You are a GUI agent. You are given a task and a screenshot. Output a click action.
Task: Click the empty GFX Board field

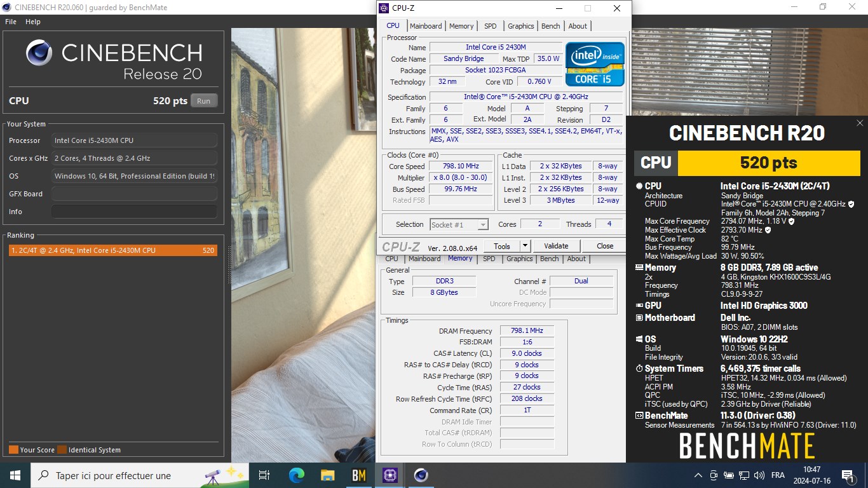(x=134, y=194)
